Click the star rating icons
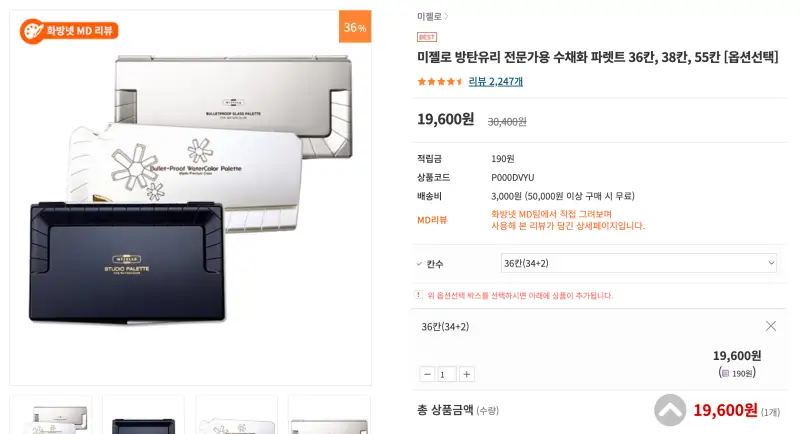Viewport: 800px width, 434px height. point(440,82)
